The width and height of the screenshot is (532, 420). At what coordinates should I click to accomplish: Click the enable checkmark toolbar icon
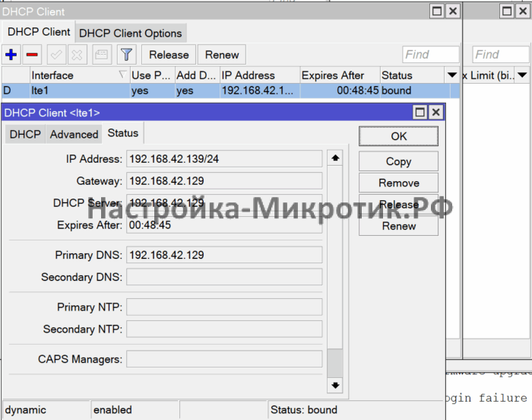tap(56, 54)
